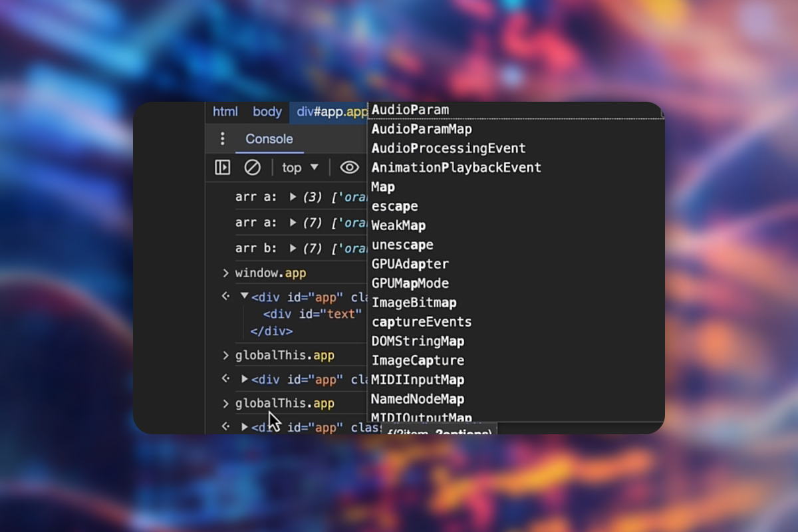Clear the console with the ban icon
The width and height of the screenshot is (798, 532).
252,168
